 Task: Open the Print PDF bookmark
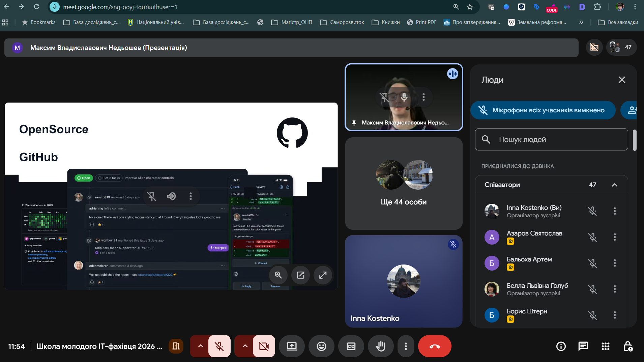pos(422,22)
